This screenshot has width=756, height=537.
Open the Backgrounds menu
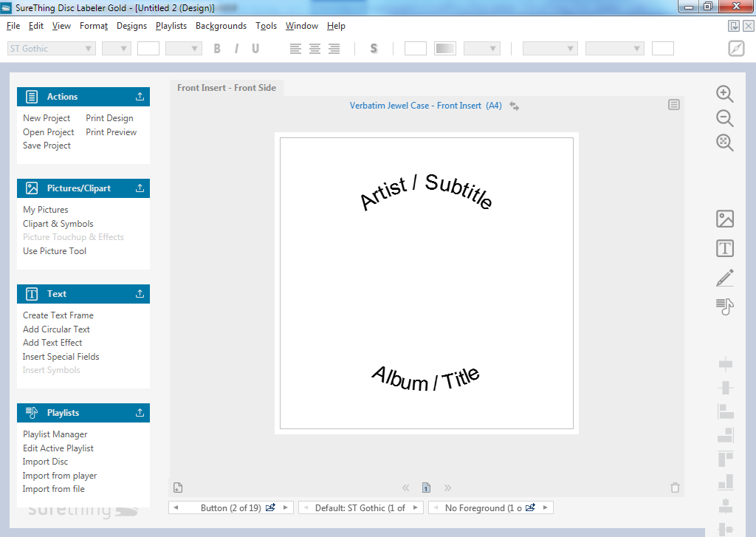pyautogui.click(x=221, y=26)
